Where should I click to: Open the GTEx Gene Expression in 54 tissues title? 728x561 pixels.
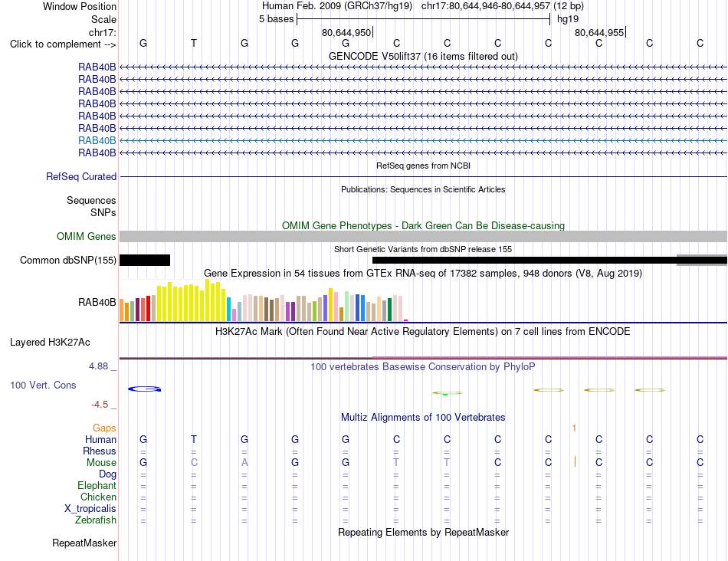click(423, 273)
